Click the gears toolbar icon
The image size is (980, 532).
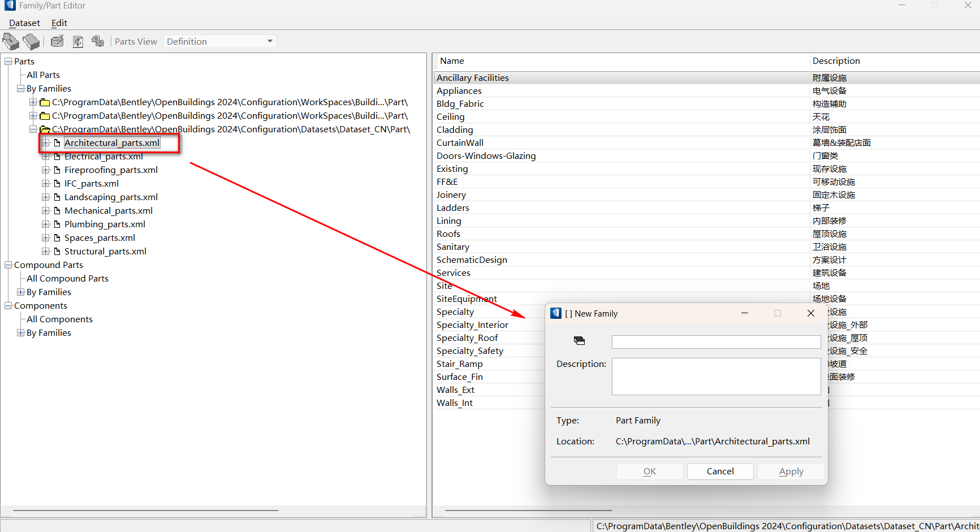98,41
